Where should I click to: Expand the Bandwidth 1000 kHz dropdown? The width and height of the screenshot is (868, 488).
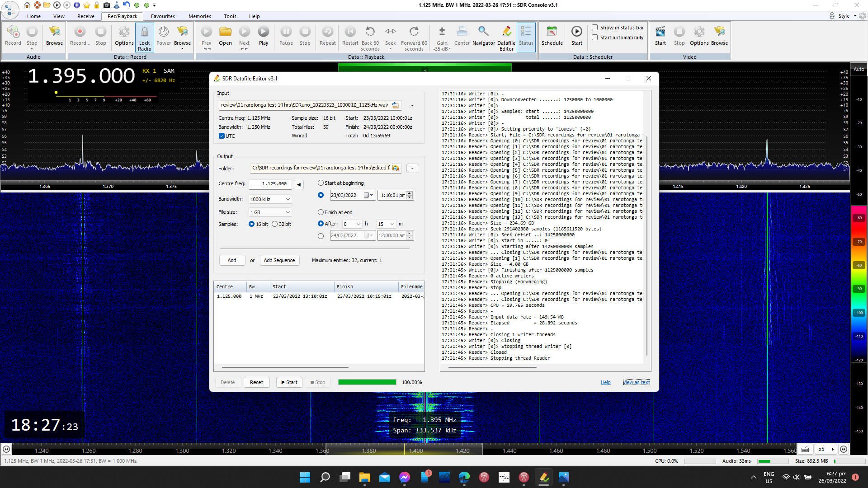coord(288,199)
